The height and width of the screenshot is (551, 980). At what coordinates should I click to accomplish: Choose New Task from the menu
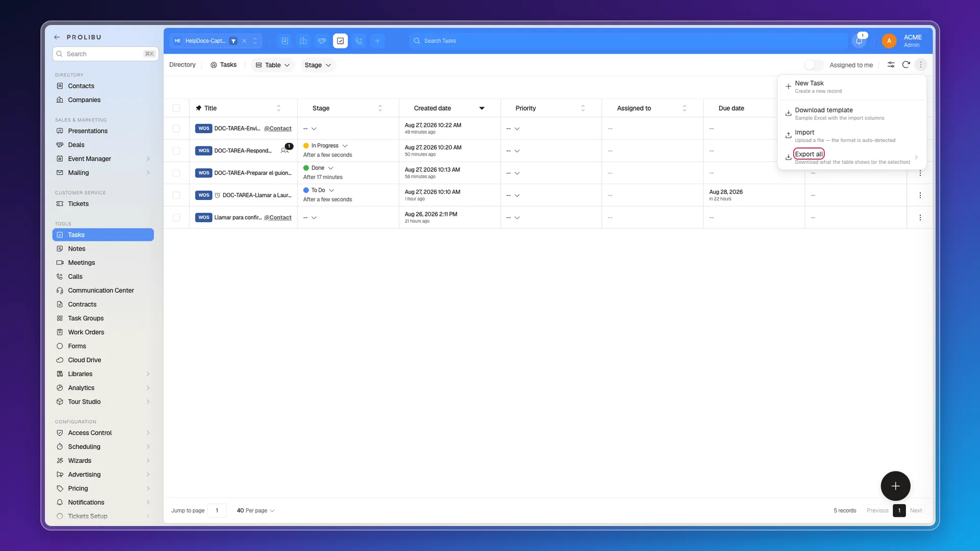click(851, 87)
